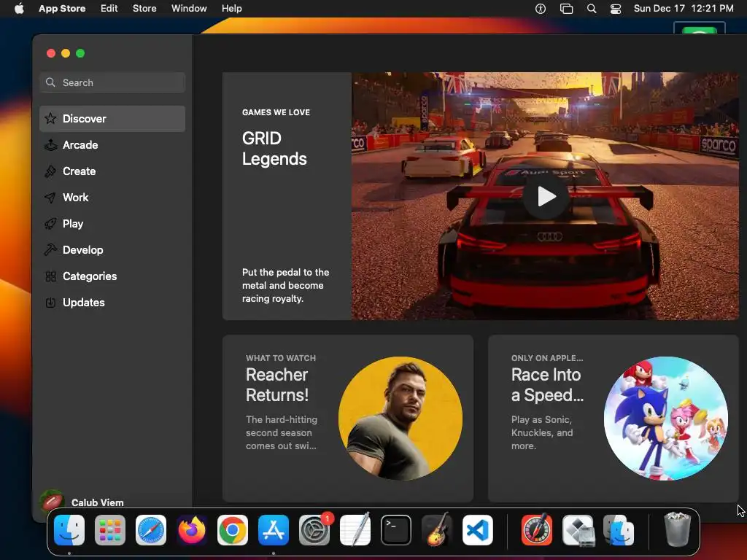The image size is (747, 560).
Task: Launch Visual Studio Code from the Dock
Action: coord(478,530)
